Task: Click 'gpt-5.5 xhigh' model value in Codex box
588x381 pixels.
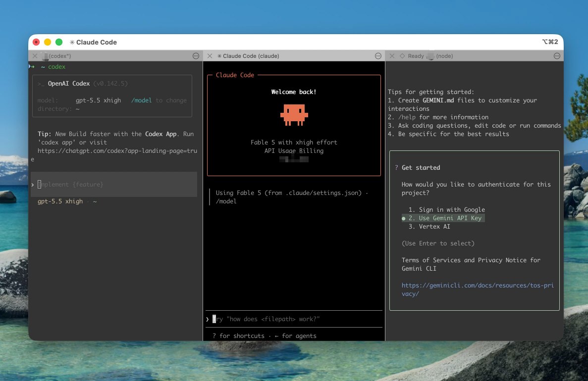Action: (x=98, y=100)
